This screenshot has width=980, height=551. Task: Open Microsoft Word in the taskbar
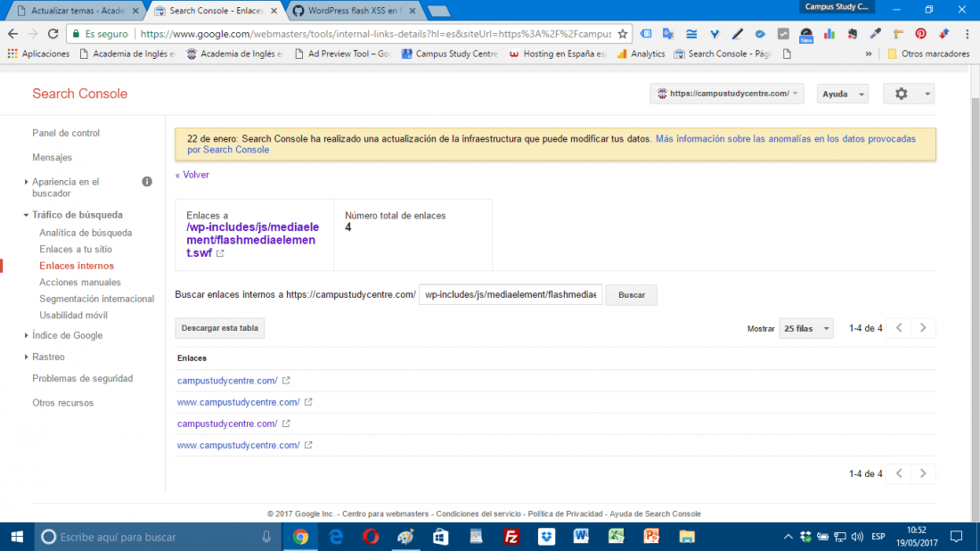pos(581,537)
